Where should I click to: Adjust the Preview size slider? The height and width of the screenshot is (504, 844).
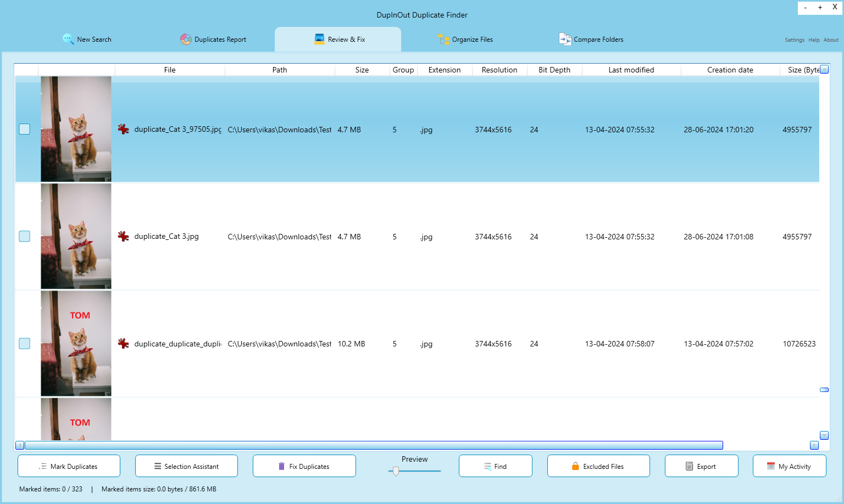click(x=396, y=471)
